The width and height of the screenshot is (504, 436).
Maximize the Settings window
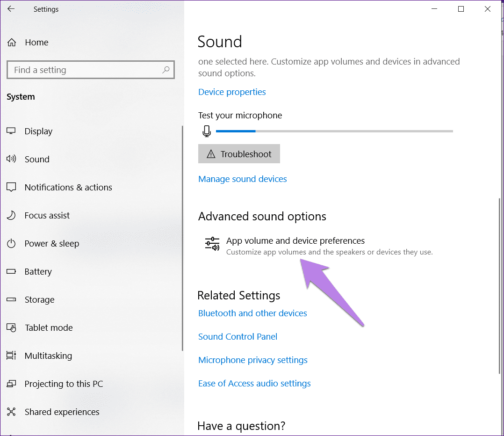click(461, 9)
